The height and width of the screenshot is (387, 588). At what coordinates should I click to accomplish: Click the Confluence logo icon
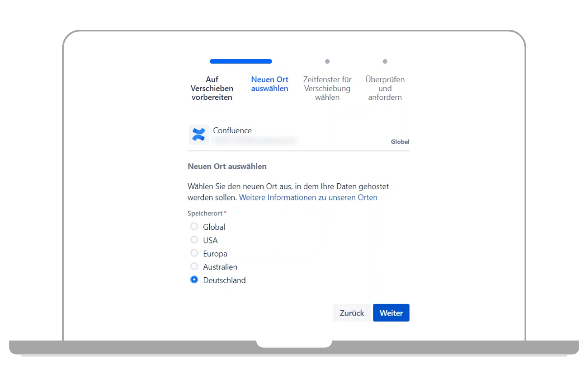point(198,135)
